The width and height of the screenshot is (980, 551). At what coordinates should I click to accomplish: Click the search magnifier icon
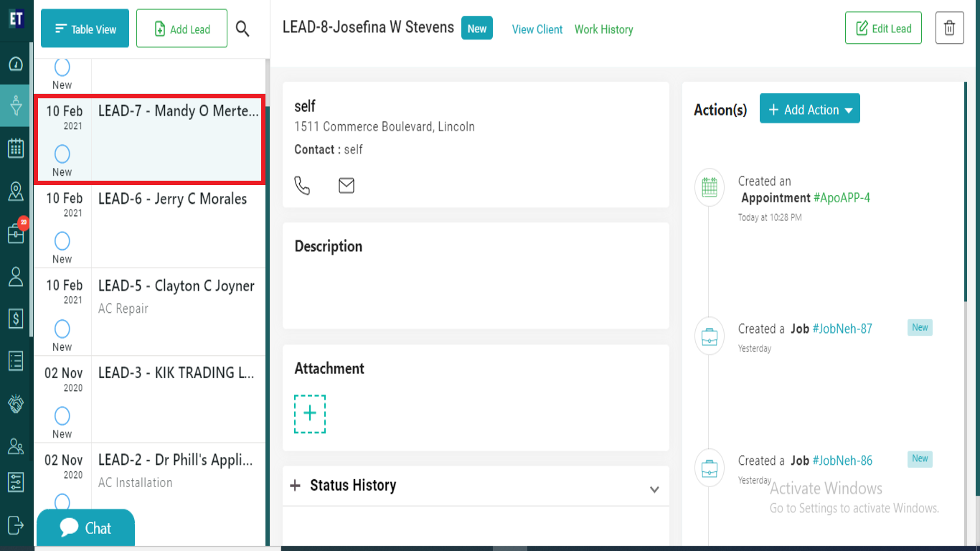[242, 29]
